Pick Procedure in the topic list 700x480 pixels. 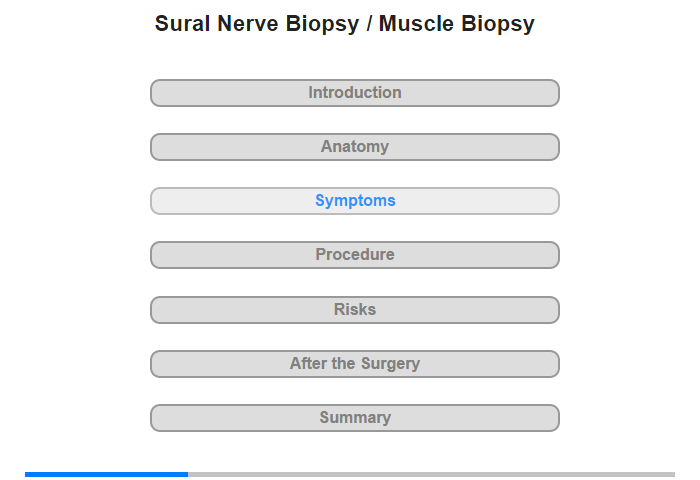pos(355,255)
